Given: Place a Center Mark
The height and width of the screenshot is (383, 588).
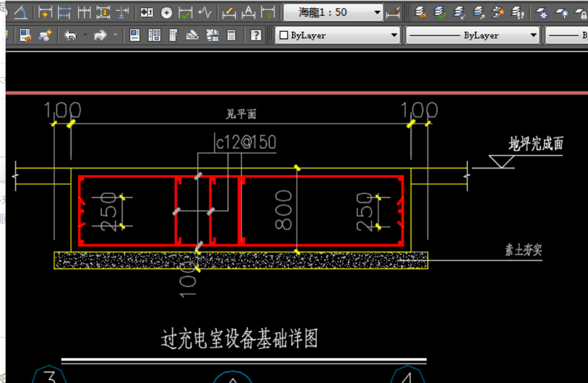Looking at the screenshot, I should click(167, 12).
